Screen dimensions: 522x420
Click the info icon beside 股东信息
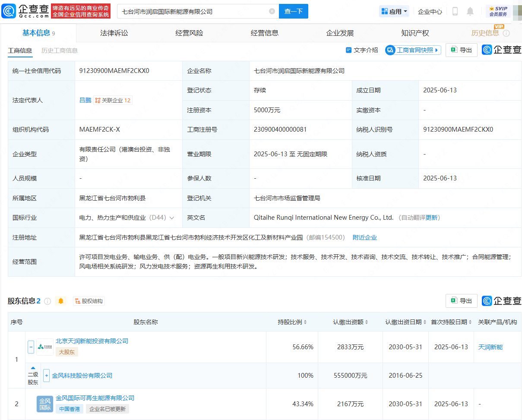click(x=47, y=301)
